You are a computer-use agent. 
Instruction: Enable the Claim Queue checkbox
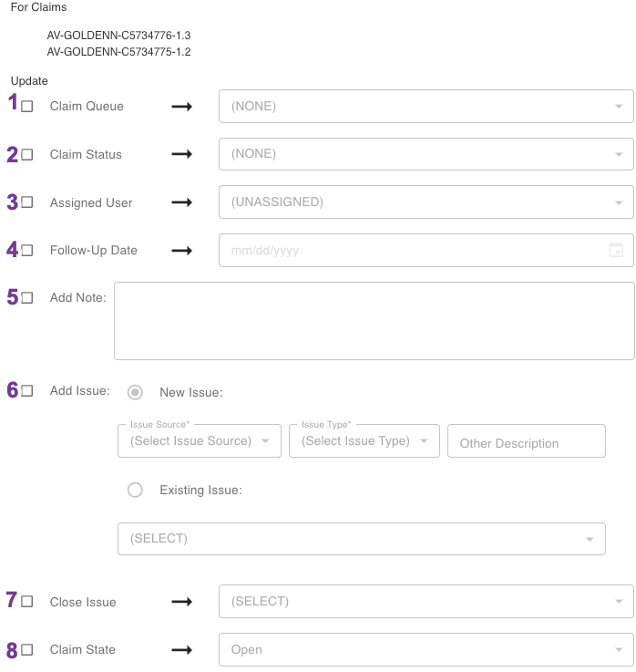tap(27, 107)
